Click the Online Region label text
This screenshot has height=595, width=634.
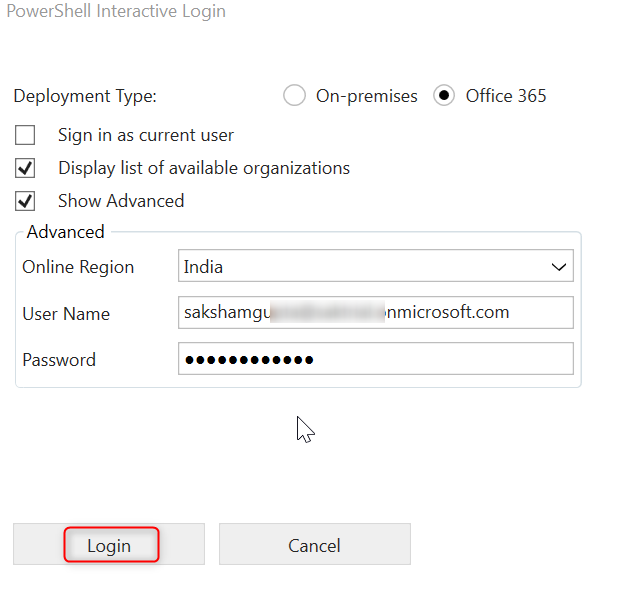78,267
